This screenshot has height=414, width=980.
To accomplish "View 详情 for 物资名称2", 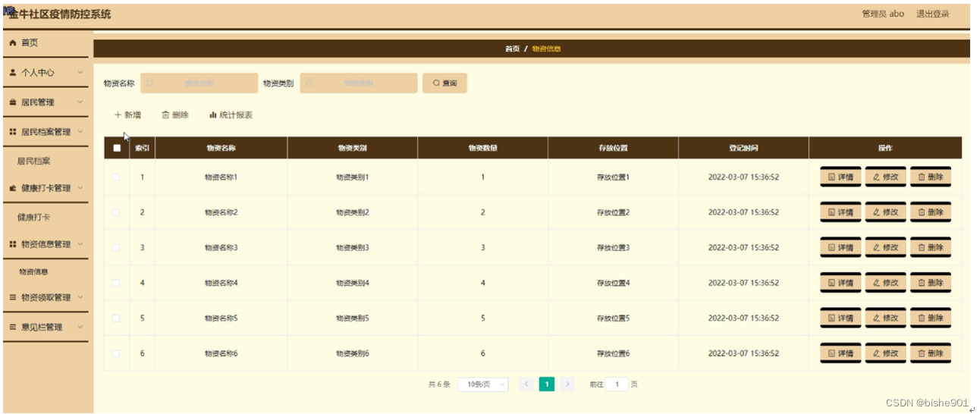I will 840,212.
